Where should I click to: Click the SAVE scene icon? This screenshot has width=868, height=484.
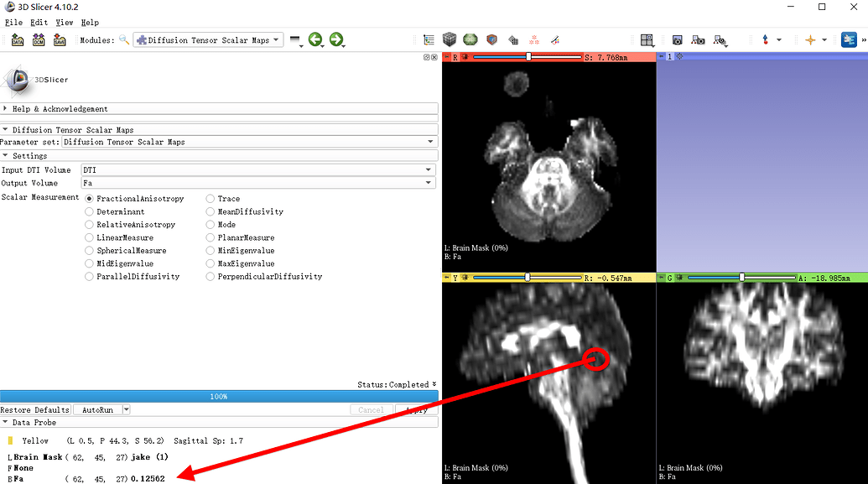60,39
